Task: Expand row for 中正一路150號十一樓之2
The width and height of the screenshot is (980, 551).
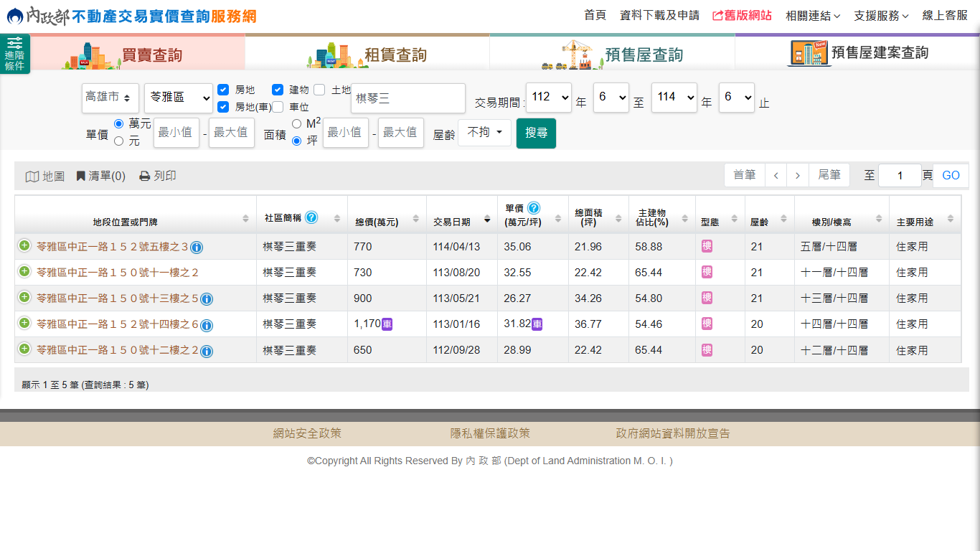Action: pyautogui.click(x=24, y=271)
